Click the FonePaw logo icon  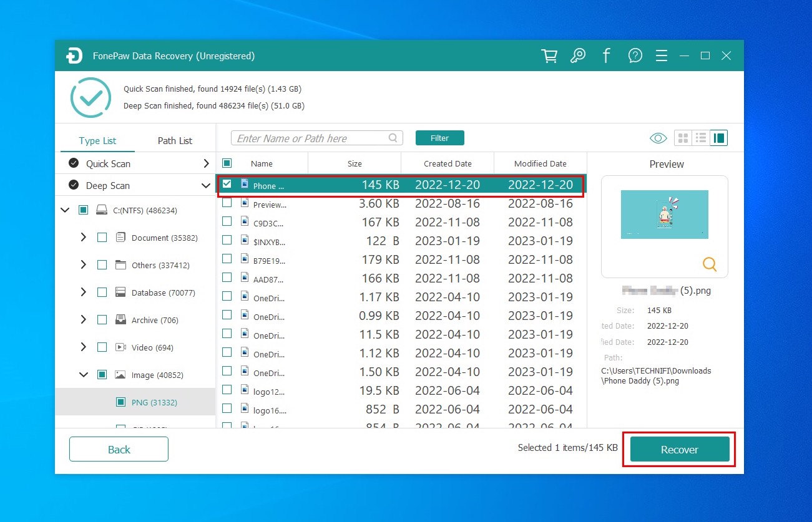point(74,56)
